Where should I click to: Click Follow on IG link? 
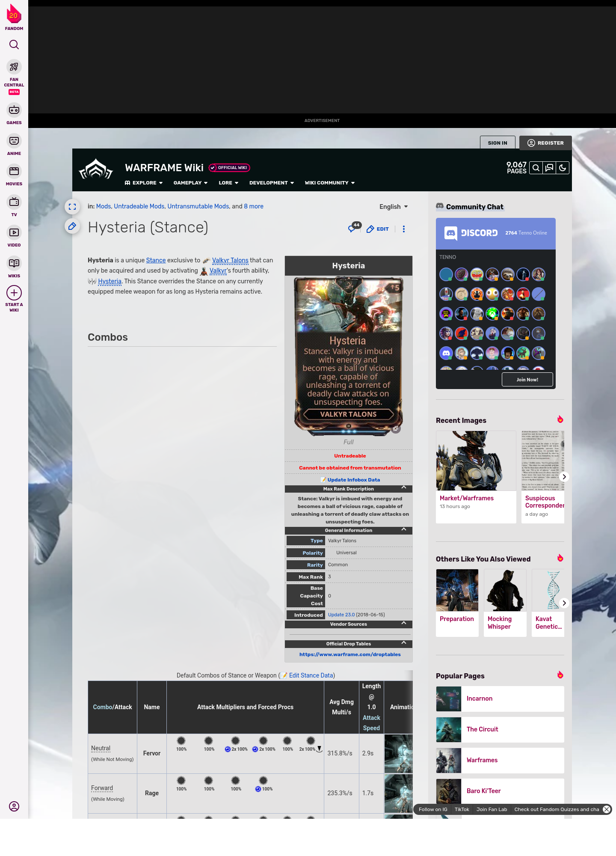pos(433,809)
